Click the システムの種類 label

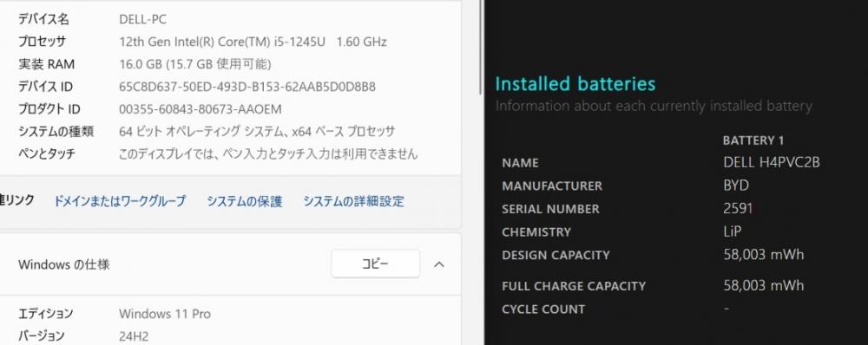pyautogui.click(x=56, y=132)
